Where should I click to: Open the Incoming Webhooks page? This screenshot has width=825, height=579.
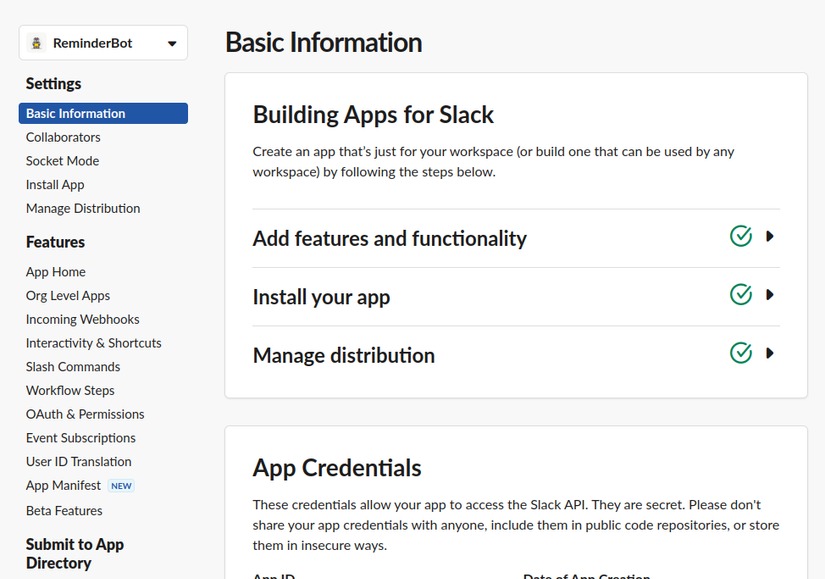[82, 318]
